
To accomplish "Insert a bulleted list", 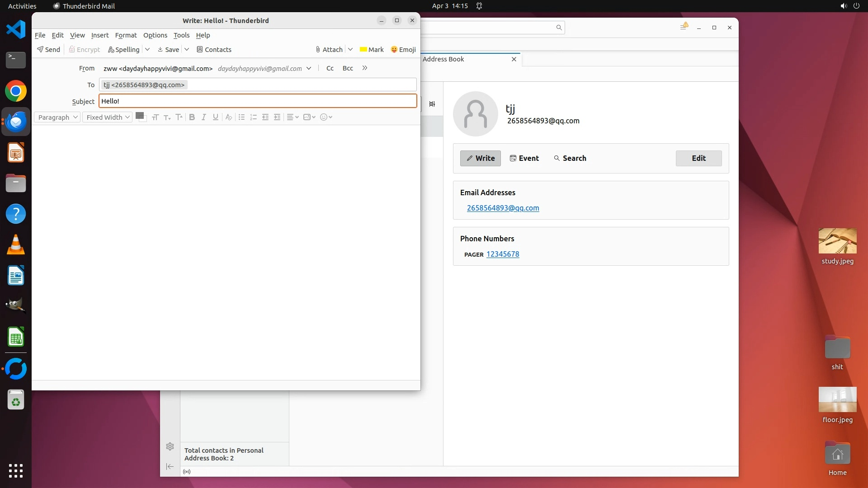I will [241, 117].
